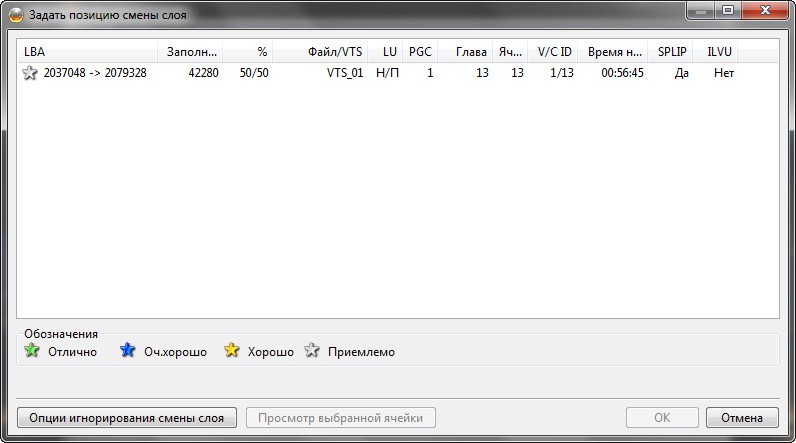This screenshot has width=796, height=443.
Task: Click the 50/50 percentage cell
Action: (254, 73)
